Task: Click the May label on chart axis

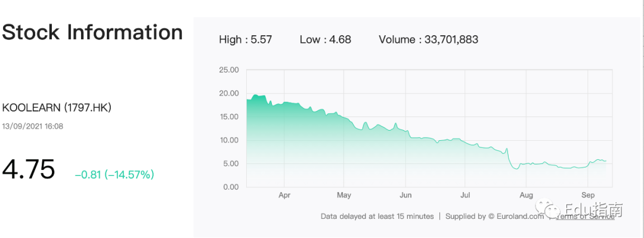Action: tap(344, 195)
